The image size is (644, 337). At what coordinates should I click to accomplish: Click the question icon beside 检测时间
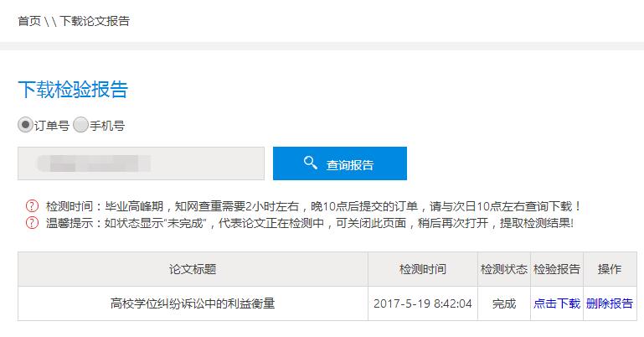[x=32, y=206]
